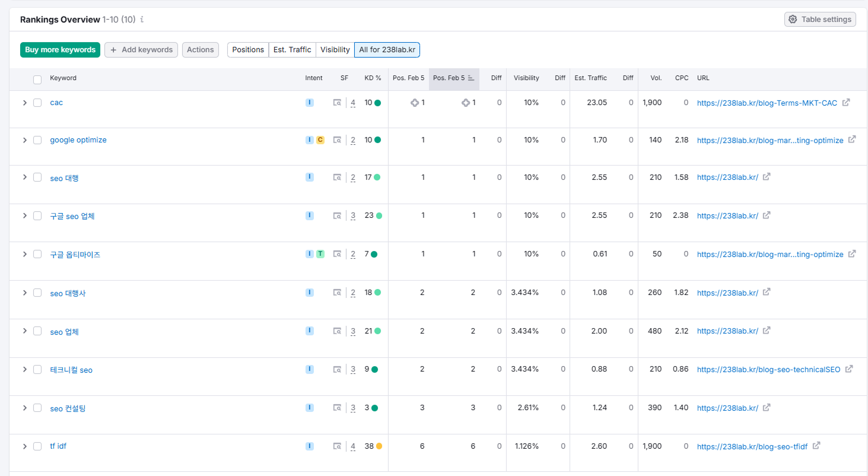
Task: Expand the seo 대행 row
Action: (x=24, y=177)
